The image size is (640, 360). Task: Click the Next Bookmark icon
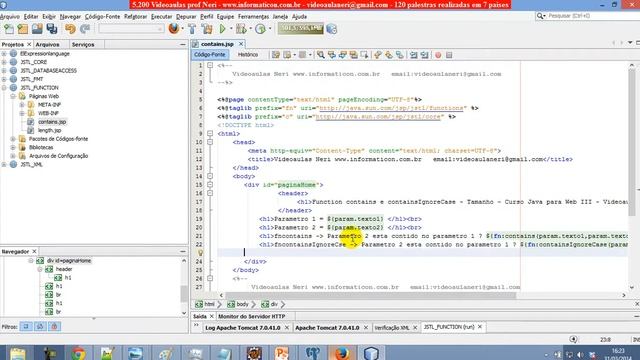[x=389, y=55]
